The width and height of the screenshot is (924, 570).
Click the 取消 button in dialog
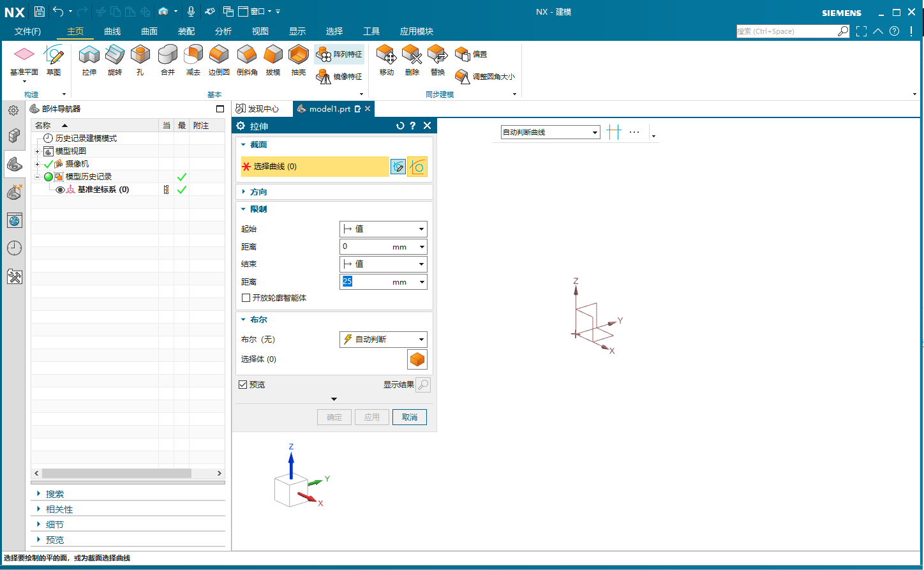tap(409, 417)
